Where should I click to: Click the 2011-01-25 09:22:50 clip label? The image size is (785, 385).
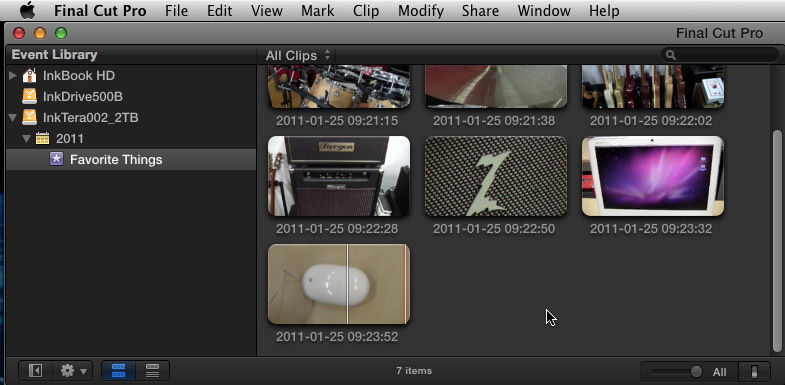click(x=494, y=229)
